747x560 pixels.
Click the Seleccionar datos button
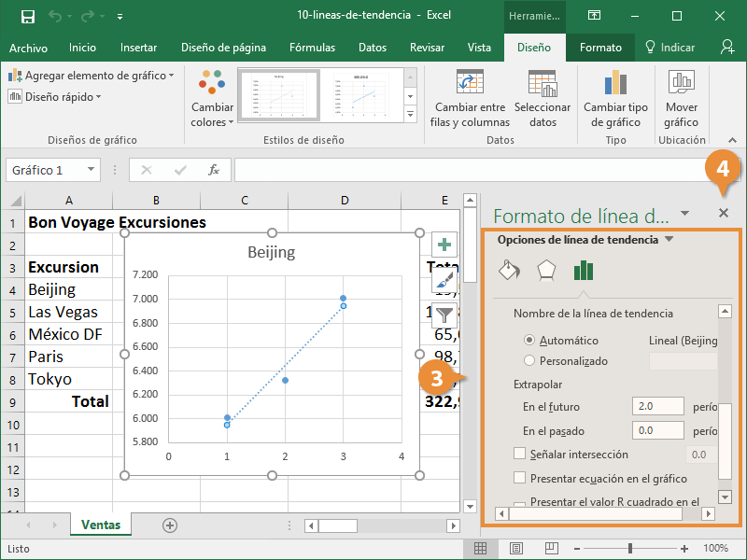click(x=543, y=99)
